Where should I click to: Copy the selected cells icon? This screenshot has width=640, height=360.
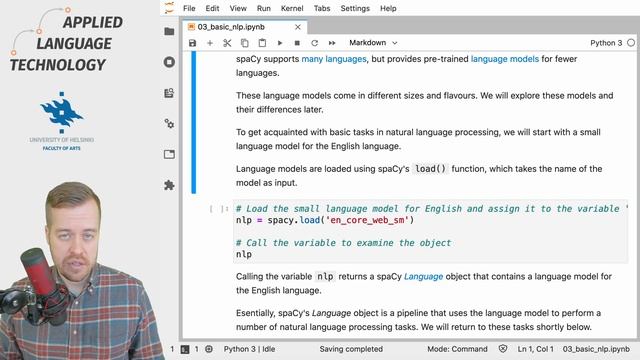[244, 43]
